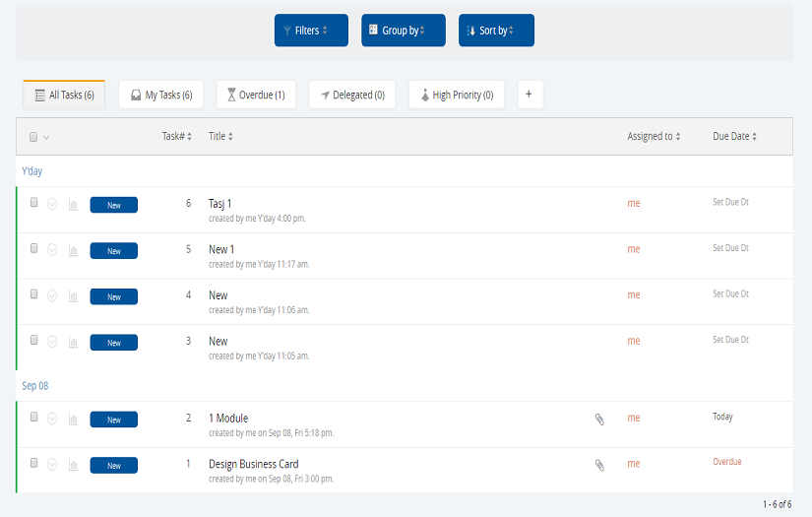This screenshot has height=517, width=812.
Task: Click New status badge for Design Business Card
Action: tap(114, 465)
